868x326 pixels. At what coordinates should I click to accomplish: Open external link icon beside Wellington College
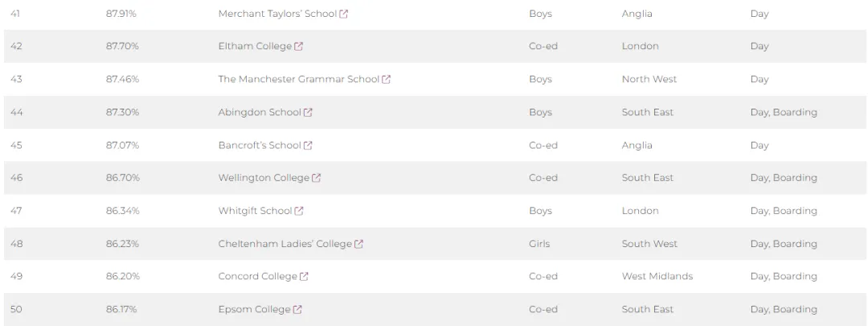coord(316,178)
